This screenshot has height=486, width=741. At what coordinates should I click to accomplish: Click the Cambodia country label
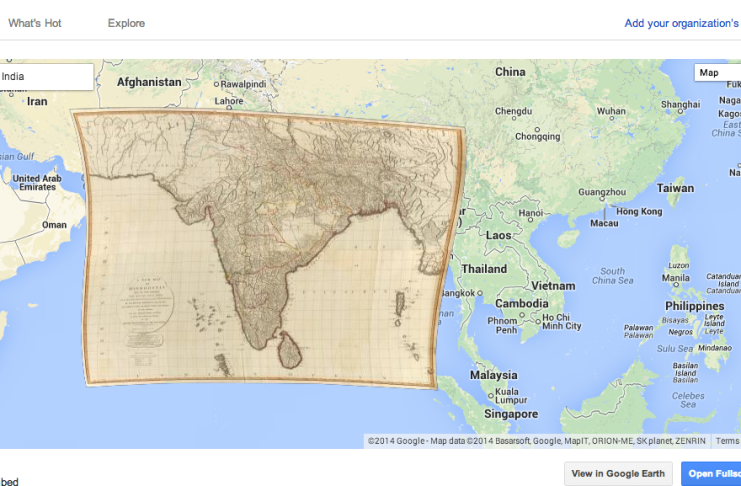522,304
